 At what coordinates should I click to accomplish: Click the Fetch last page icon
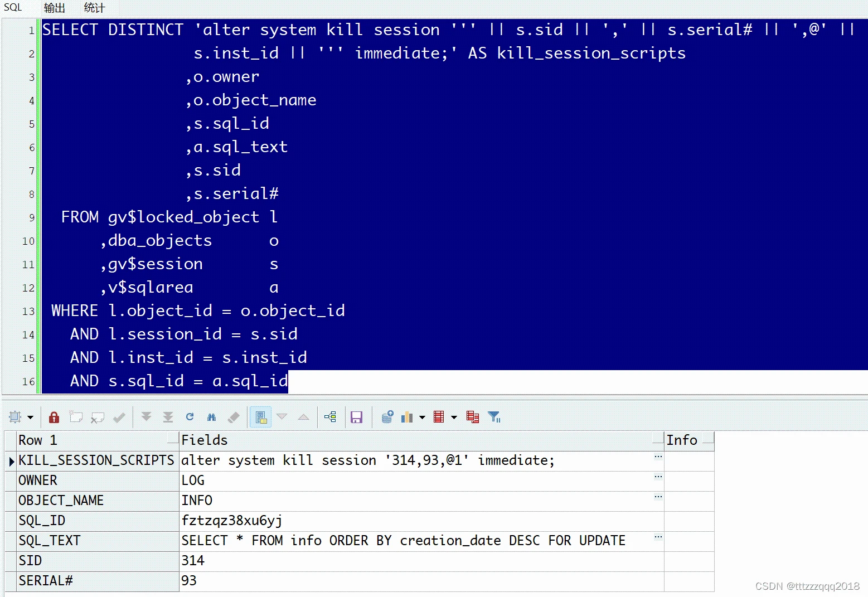[x=168, y=417]
